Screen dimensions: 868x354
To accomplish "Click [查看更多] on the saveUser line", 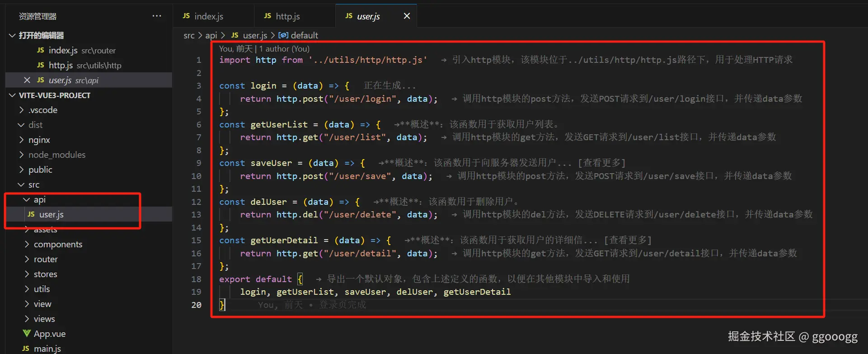I will click(601, 163).
